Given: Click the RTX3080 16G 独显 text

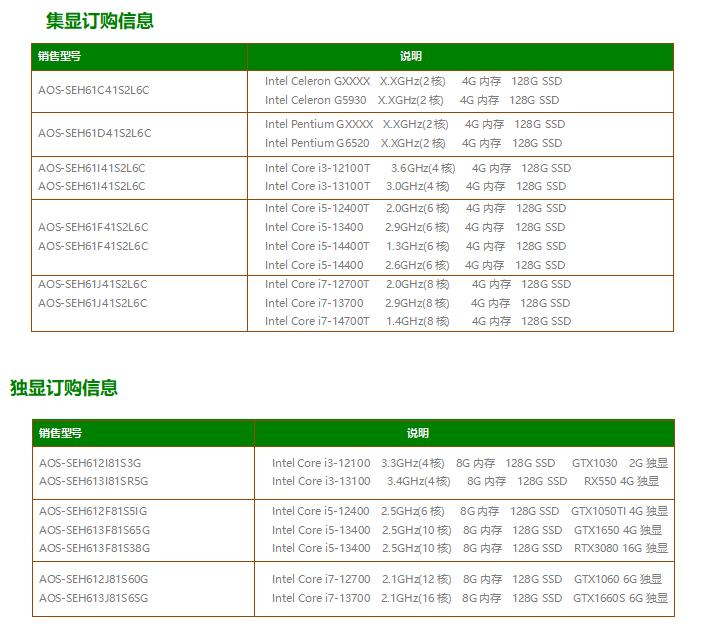Looking at the screenshot, I should [621, 548].
